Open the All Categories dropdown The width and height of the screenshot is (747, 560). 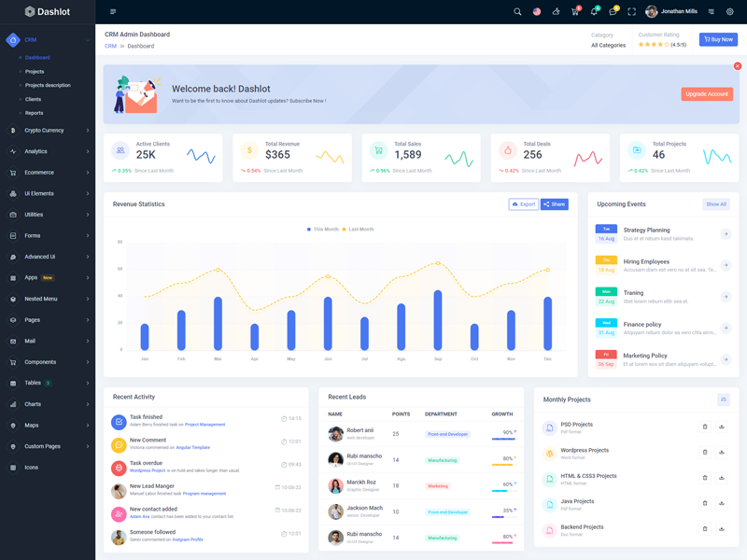[608, 45]
